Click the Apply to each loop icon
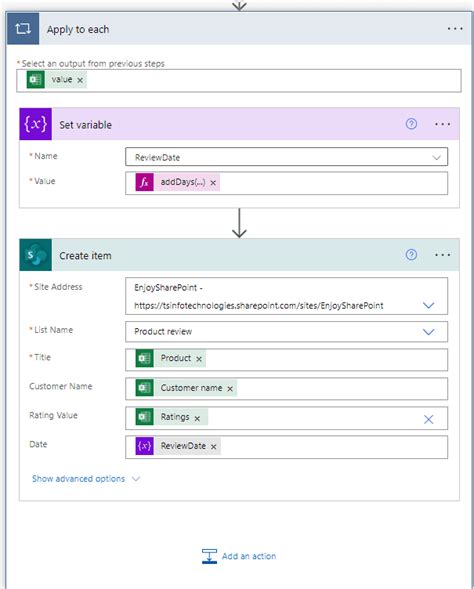 (23, 29)
